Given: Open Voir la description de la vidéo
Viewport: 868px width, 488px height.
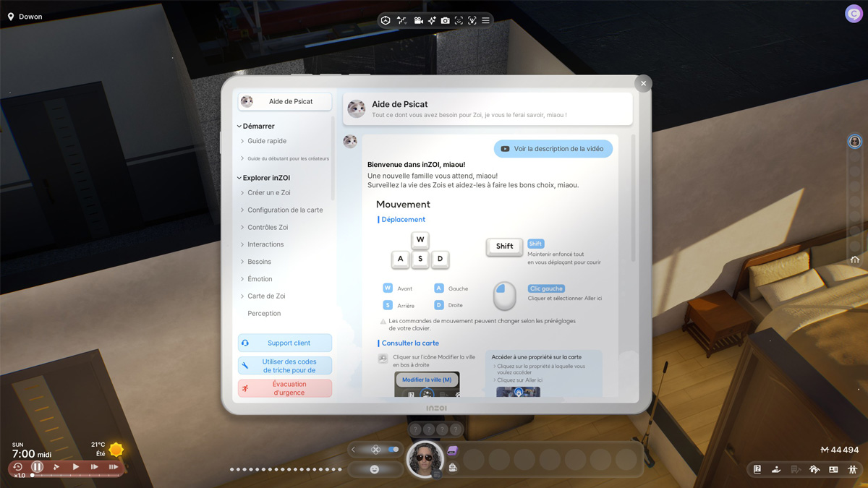Looking at the screenshot, I should [x=553, y=148].
